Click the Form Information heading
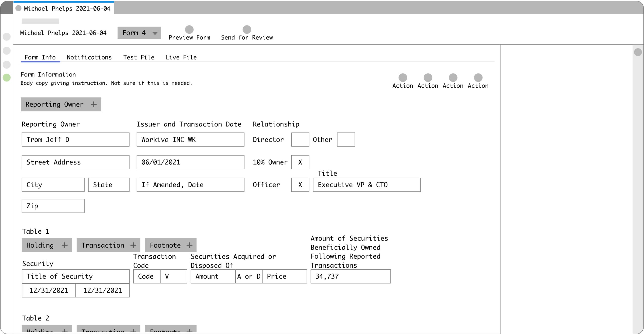 click(48, 74)
